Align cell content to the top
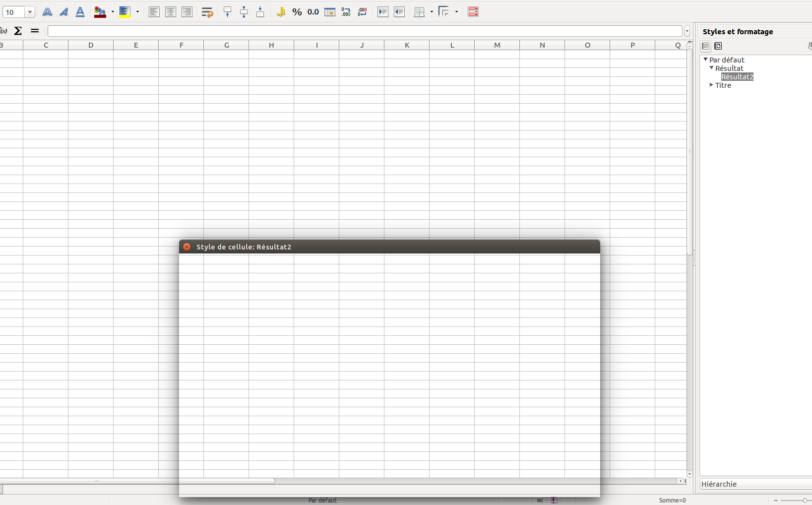 pos(228,12)
